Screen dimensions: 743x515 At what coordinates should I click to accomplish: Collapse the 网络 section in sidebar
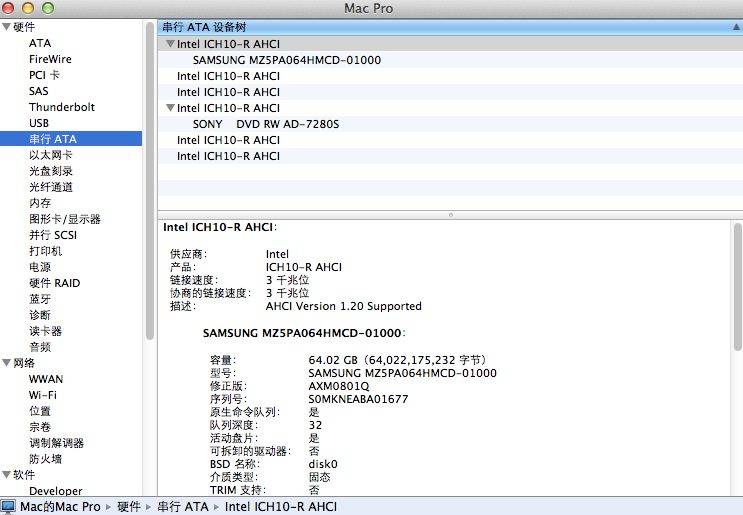click(x=6, y=364)
